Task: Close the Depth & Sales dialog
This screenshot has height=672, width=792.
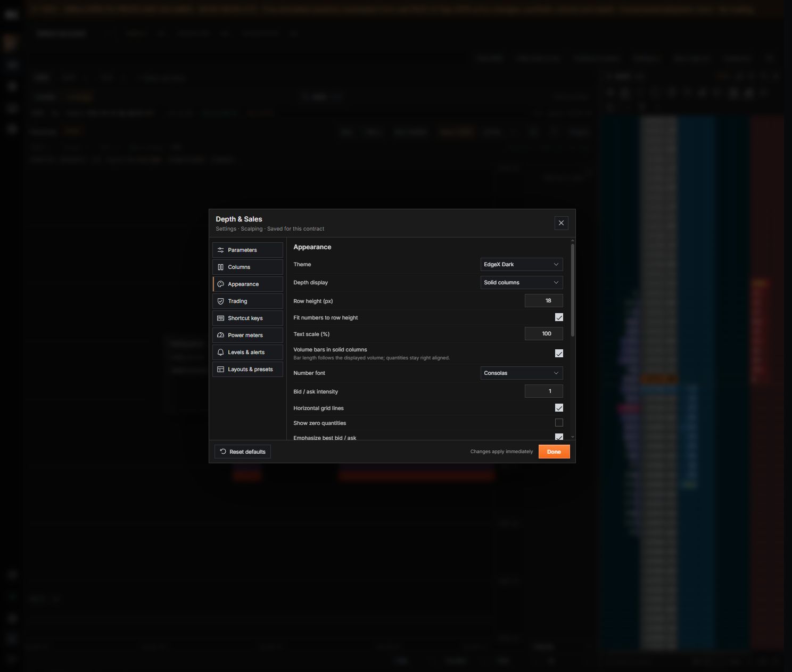Action: [561, 223]
